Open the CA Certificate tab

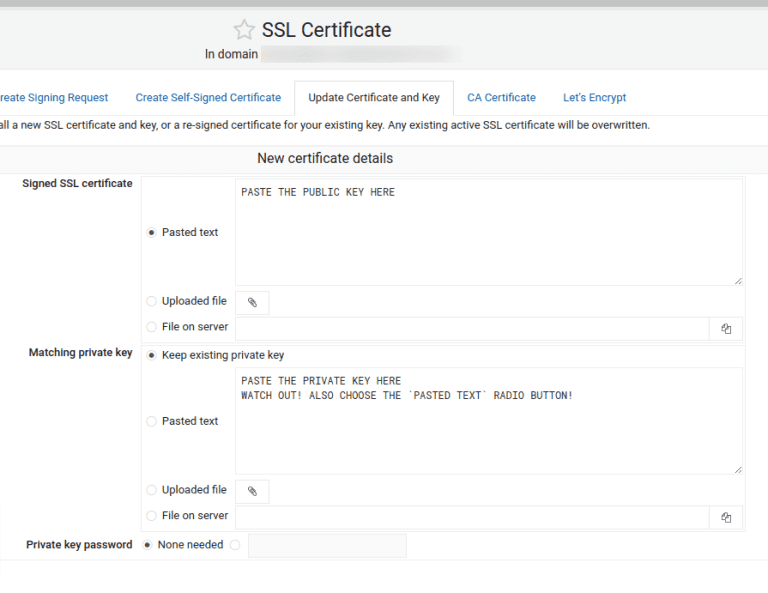tap(501, 98)
